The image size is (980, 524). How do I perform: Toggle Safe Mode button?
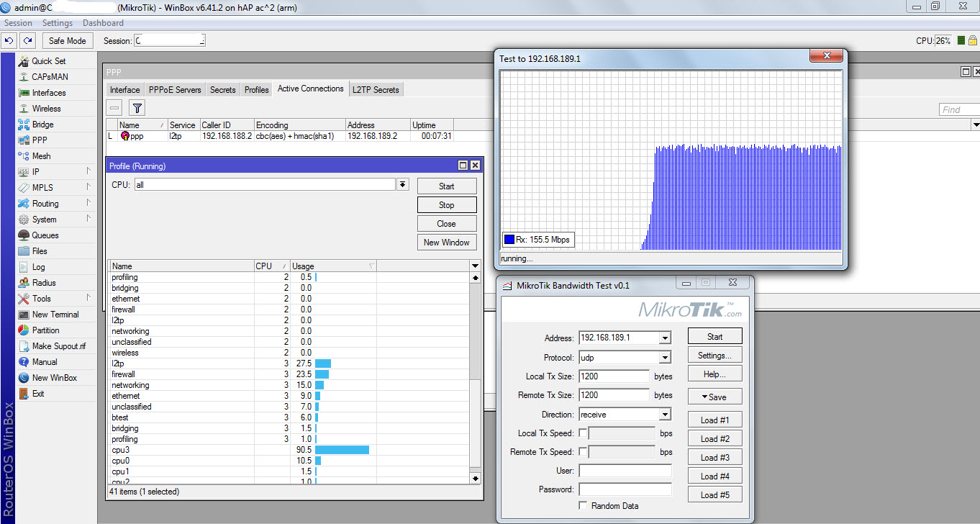(x=68, y=41)
